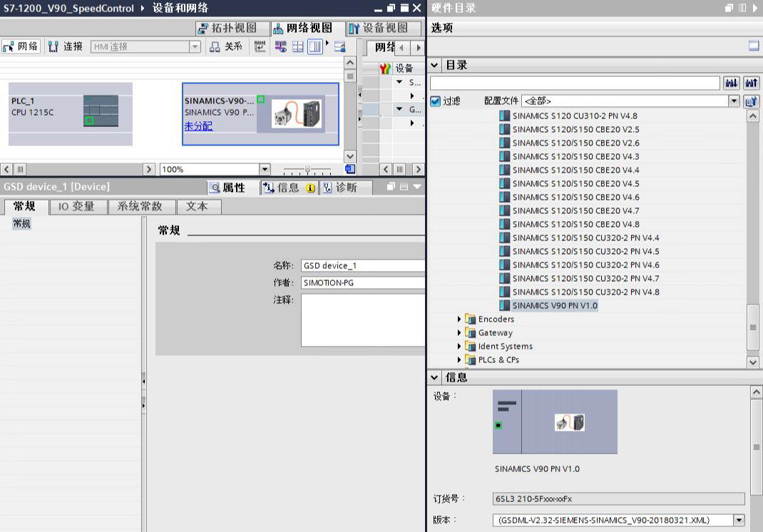Click the horizontal split editor layout icon

[x=298, y=47]
